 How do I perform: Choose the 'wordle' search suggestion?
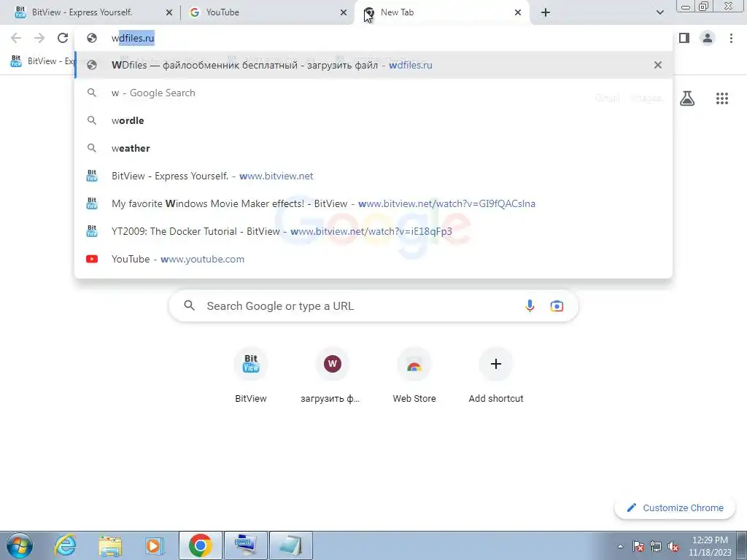373,120
